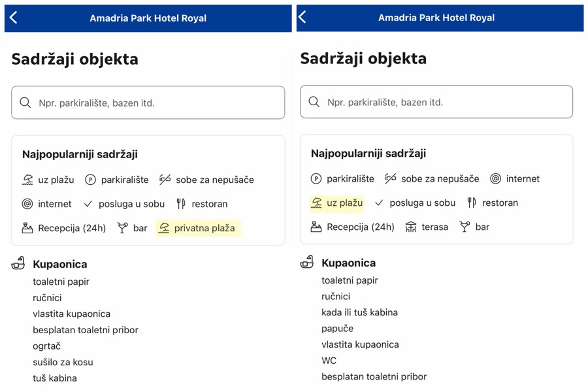
Task: Select 'sušilo za kosu' list item
Action: [63, 362]
